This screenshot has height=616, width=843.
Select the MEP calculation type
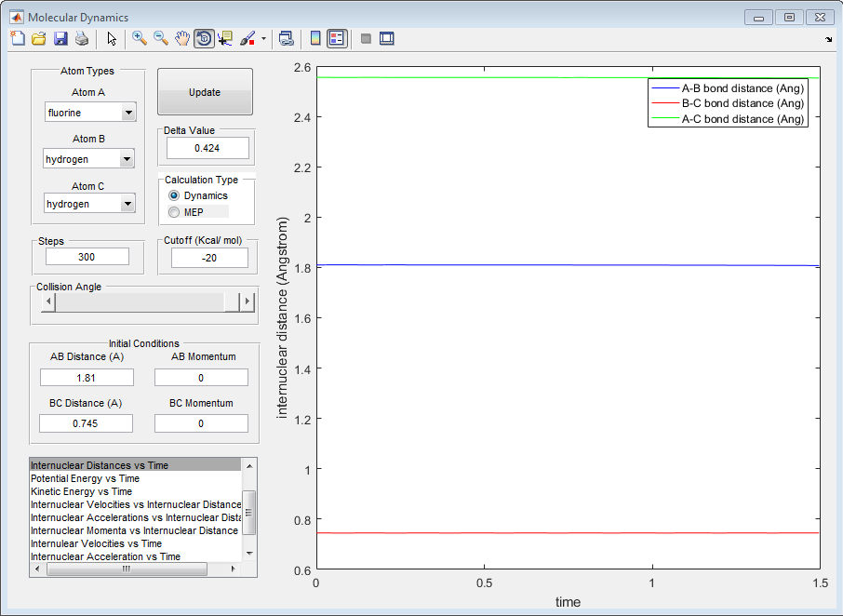pyautogui.click(x=174, y=212)
